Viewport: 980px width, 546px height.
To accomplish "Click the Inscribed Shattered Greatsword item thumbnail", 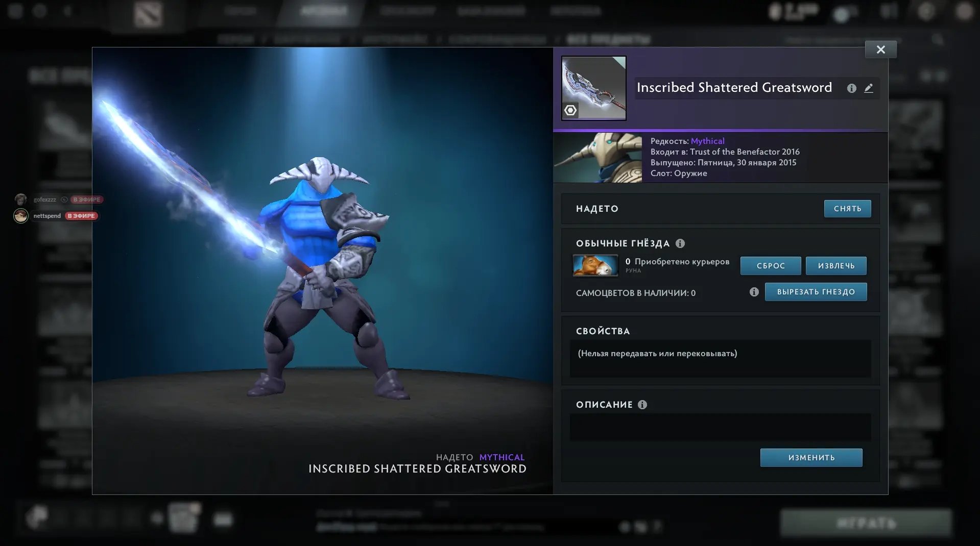I will [593, 88].
